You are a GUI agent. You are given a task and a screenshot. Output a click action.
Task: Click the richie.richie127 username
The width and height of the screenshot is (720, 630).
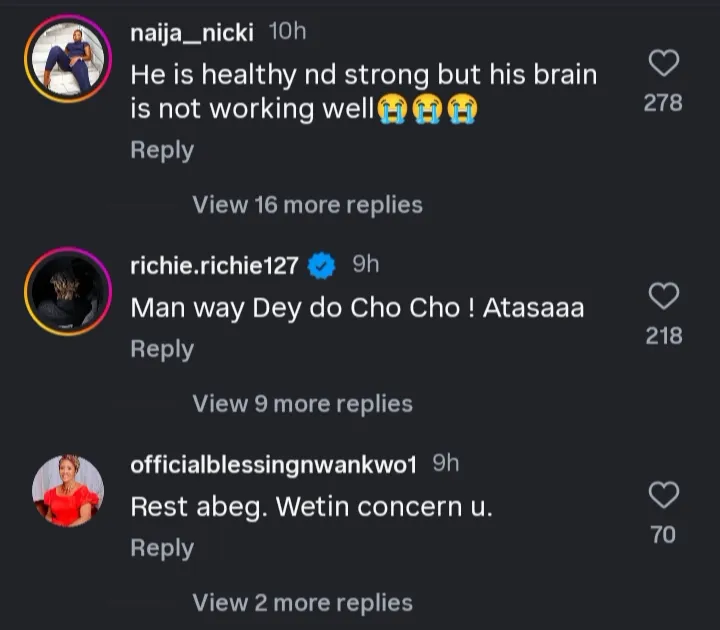tap(215, 265)
